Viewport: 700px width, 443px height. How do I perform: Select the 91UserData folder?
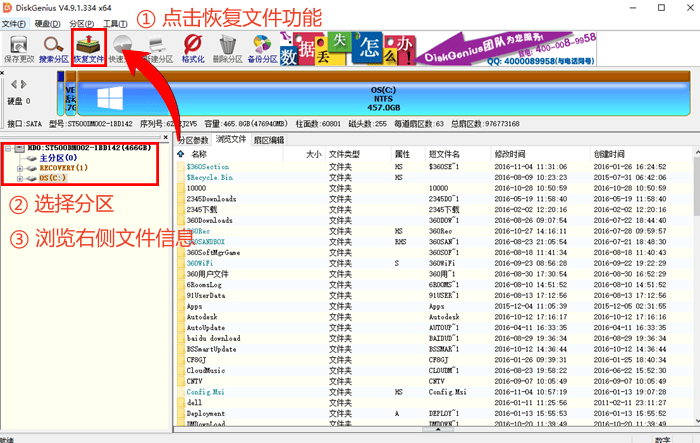coord(206,295)
